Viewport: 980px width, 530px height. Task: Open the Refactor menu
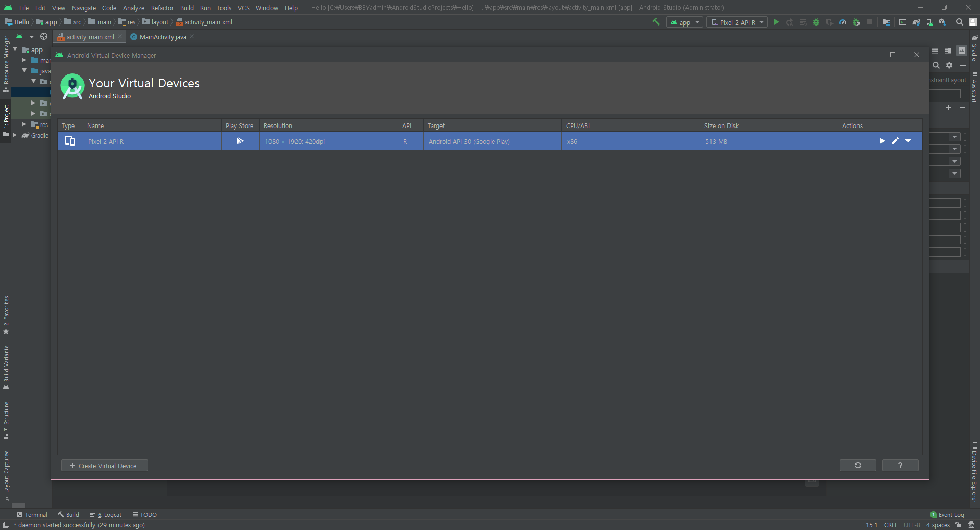162,8
